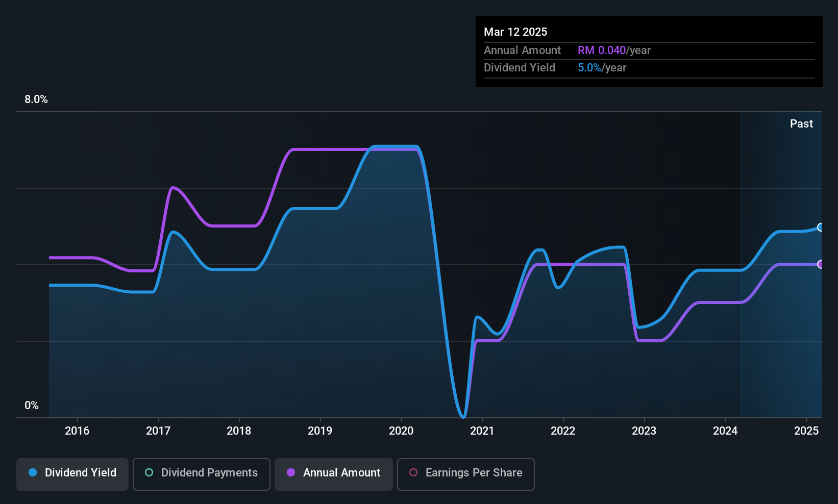Screen dimensions: 838x504
Task: Click the purple endpoint marker on amount line
Action: click(x=820, y=264)
